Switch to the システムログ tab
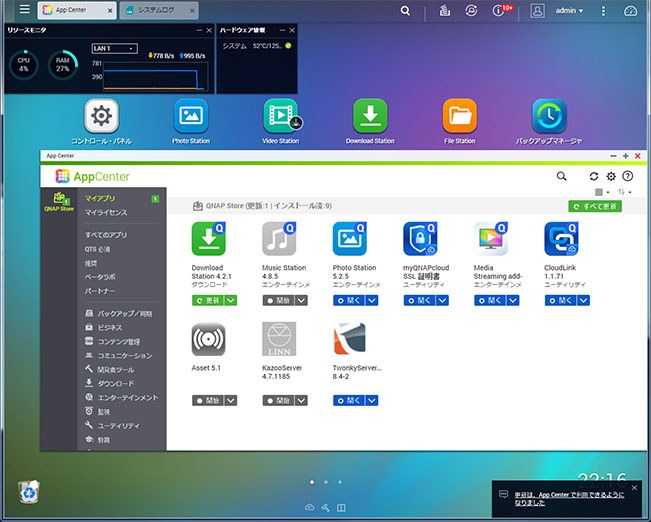651x522 pixels. coord(159,10)
